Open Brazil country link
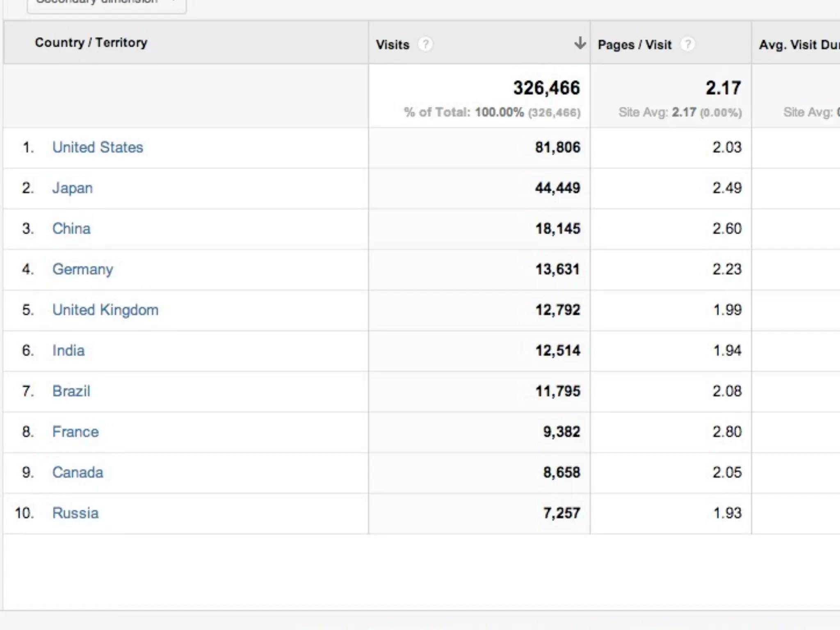 [x=71, y=391]
